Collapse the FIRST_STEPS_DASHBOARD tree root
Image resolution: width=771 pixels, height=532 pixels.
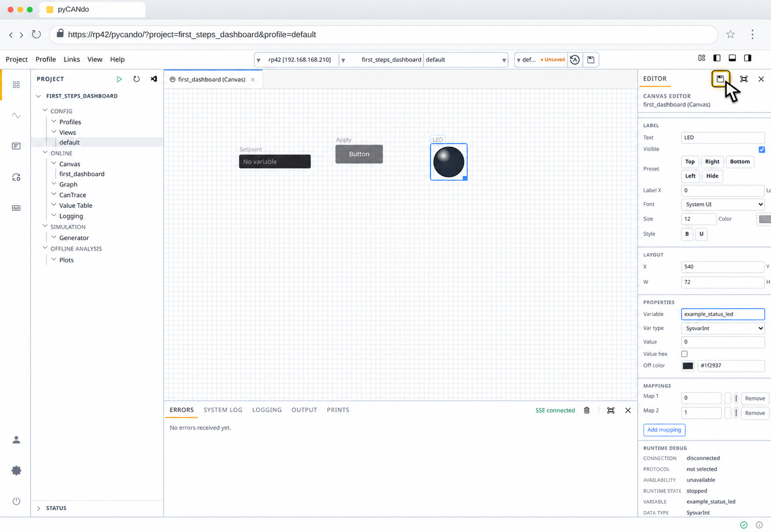click(39, 96)
